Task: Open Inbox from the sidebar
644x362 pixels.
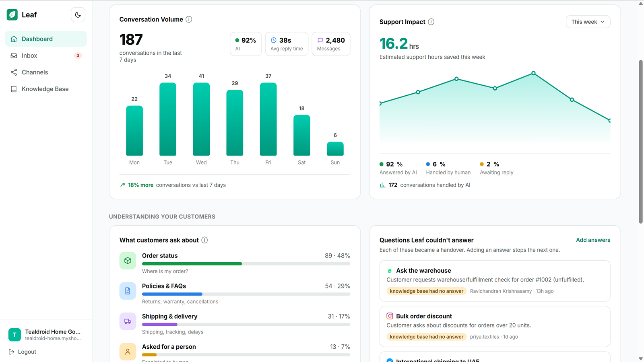Action: click(x=46, y=56)
